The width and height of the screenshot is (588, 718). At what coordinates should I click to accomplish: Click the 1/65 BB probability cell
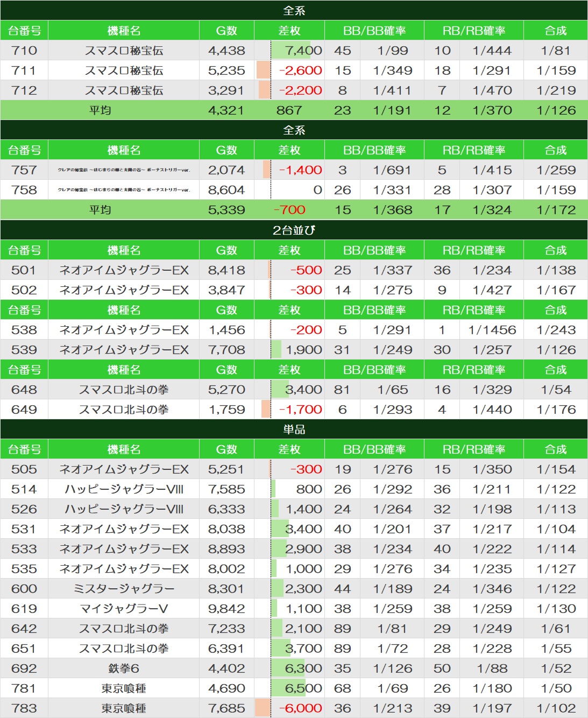pyautogui.click(x=392, y=389)
